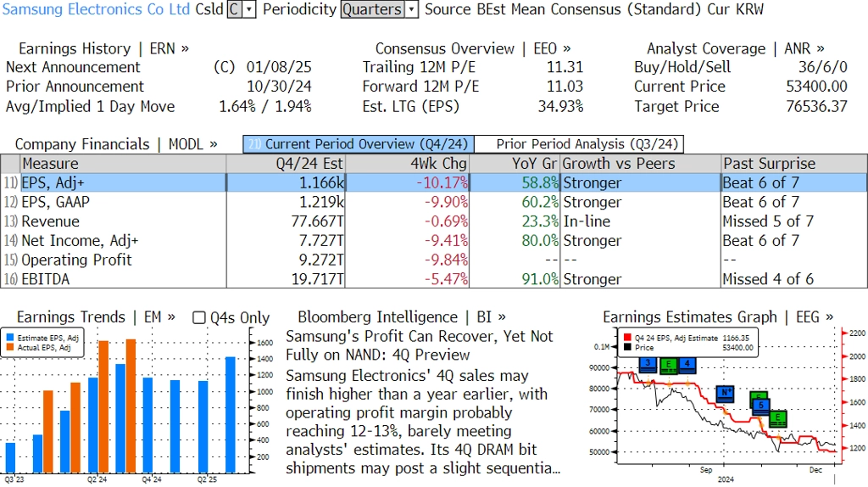Viewport: 868px width, 487px height.
Task: Click the YoY Gr column header
Action: point(515,164)
